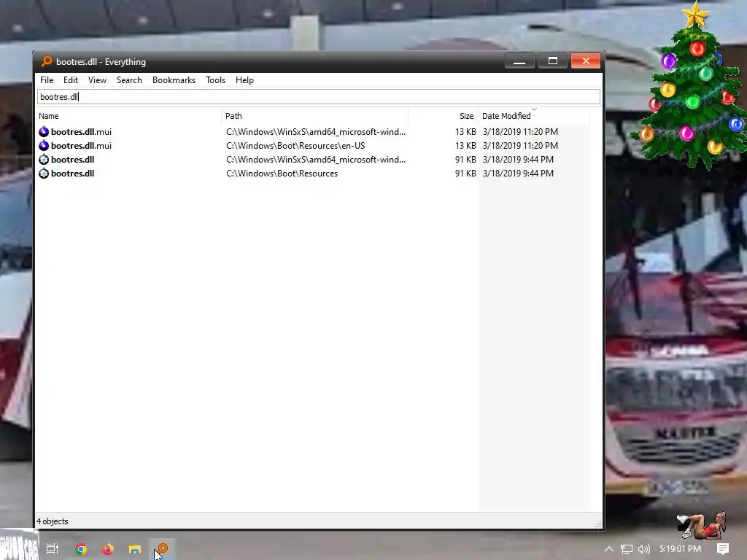
Task: Click the 4 objects status bar text
Action: tap(53, 521)
